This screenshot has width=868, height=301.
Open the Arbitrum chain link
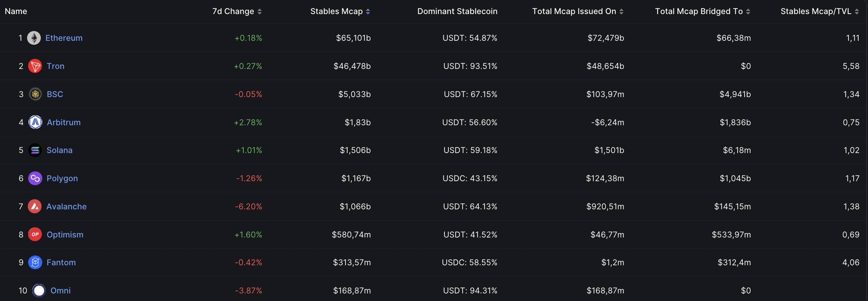tap(64, 122)
